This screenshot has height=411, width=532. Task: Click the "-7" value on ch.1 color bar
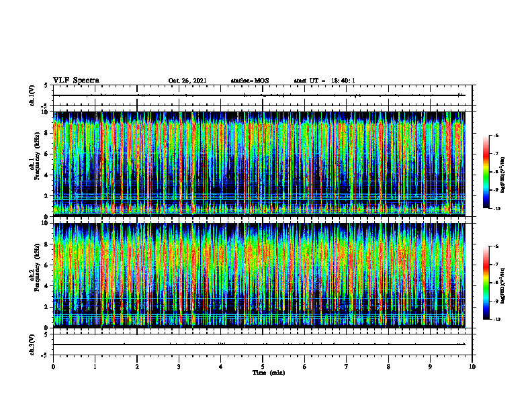click(496, 154)
